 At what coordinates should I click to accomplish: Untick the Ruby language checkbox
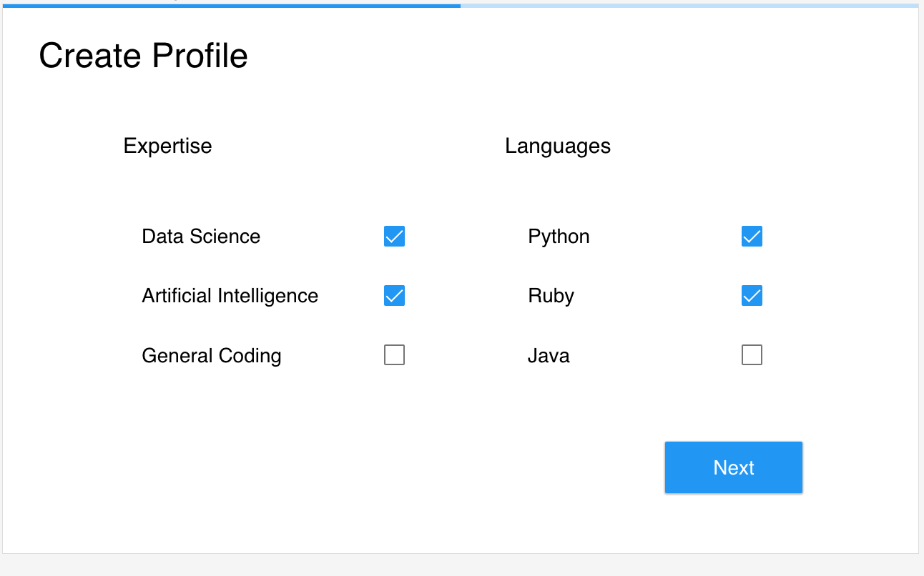[x=752, y=295]
